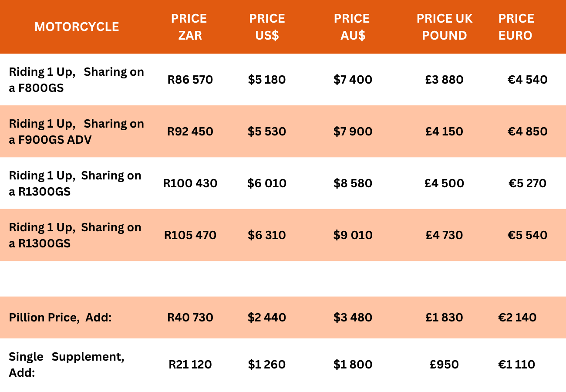
Task: Select the €5 540 euro price
Action: pos(528,235)
